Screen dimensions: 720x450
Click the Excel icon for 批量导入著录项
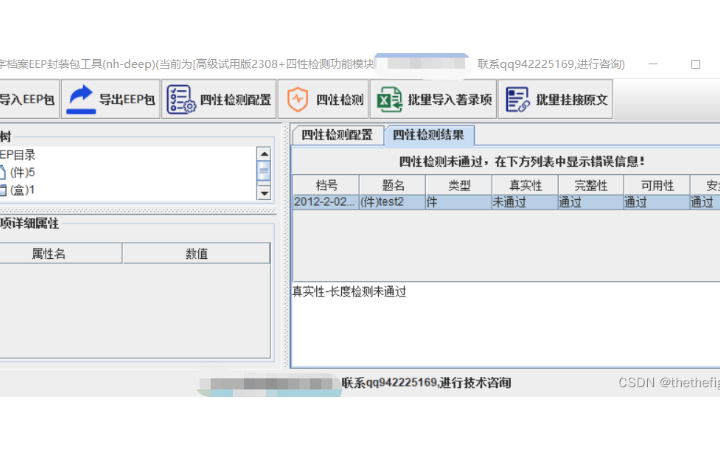tap(389, 99)
